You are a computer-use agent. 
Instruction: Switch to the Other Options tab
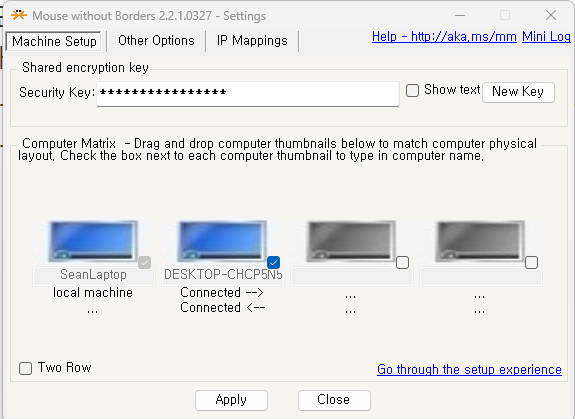156,41
